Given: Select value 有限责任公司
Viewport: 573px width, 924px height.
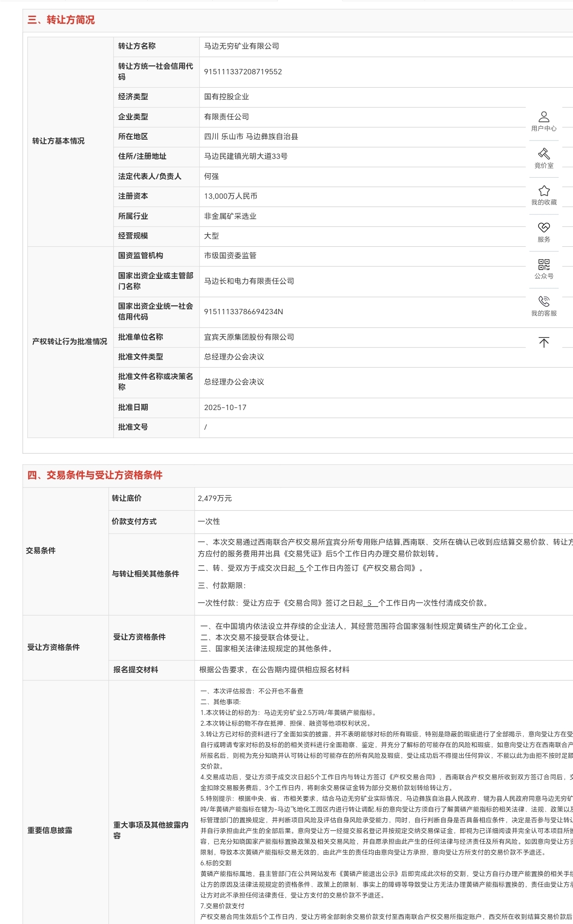Looking at the screenshot, I should (x=227, y=117).
